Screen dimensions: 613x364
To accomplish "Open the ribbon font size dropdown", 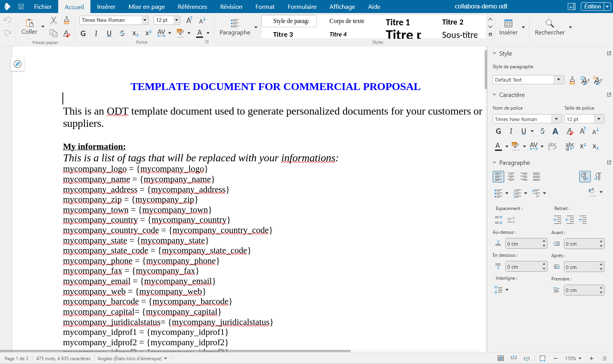I will 177,20.
